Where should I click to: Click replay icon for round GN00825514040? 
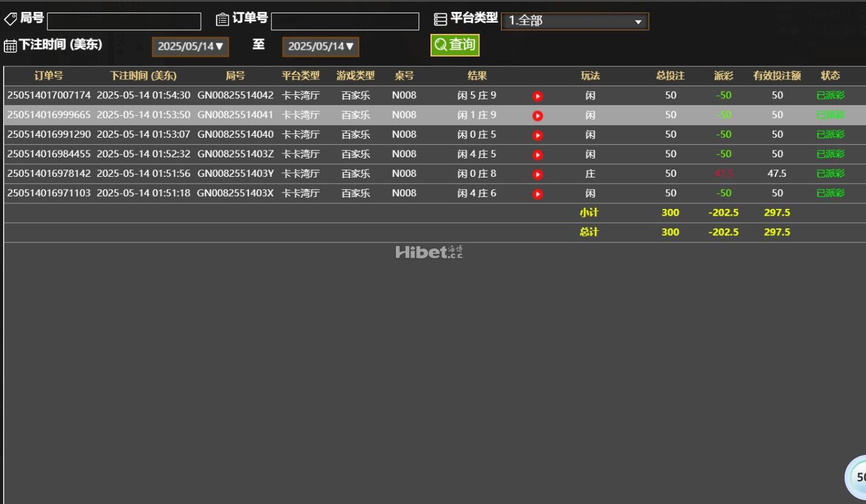click(x=537, y=135)
